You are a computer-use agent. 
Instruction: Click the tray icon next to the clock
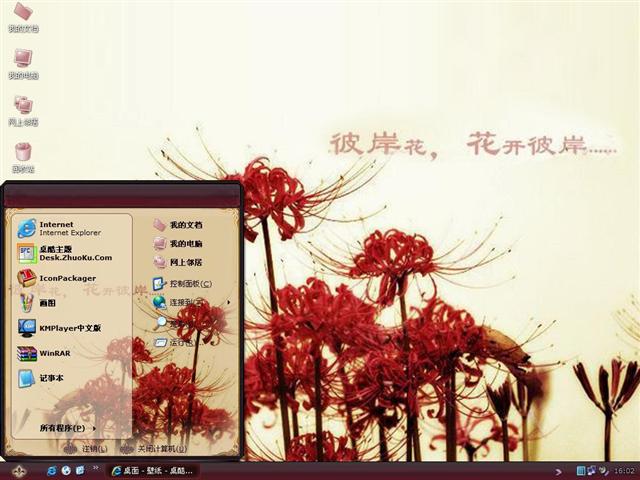(604, 471)
